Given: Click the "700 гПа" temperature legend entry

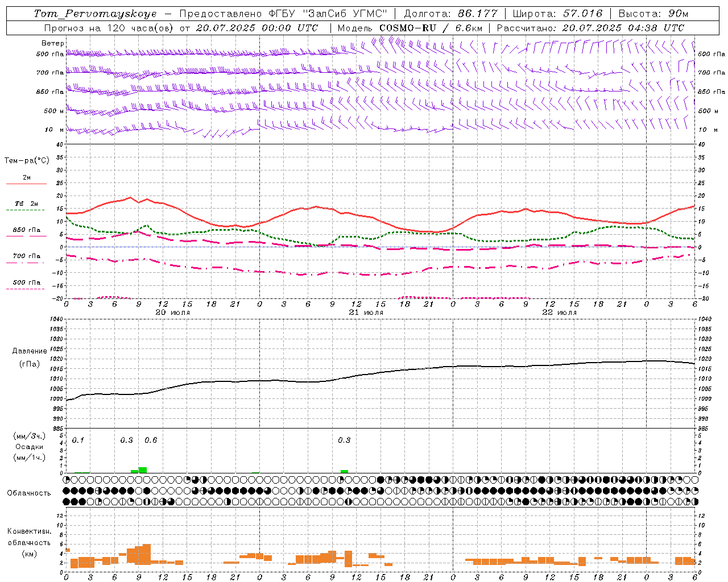Looking at the screenshot, I should tap(27, 256).
